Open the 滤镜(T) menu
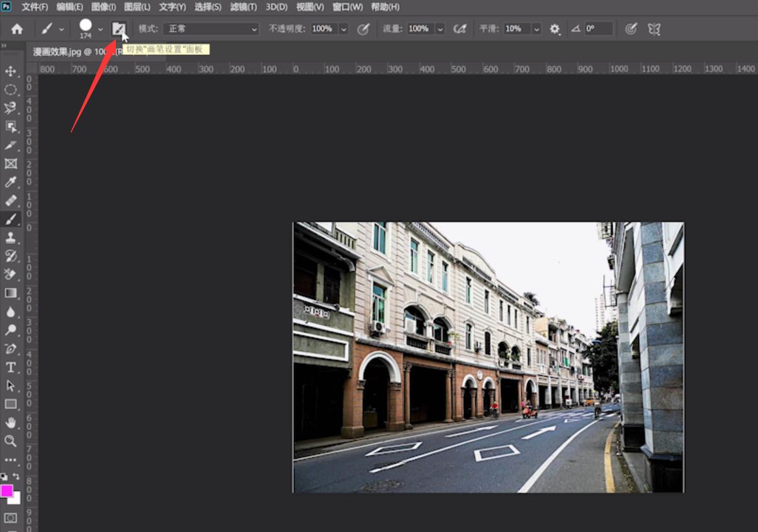The image size is (758, 532). tap(244, 7)
